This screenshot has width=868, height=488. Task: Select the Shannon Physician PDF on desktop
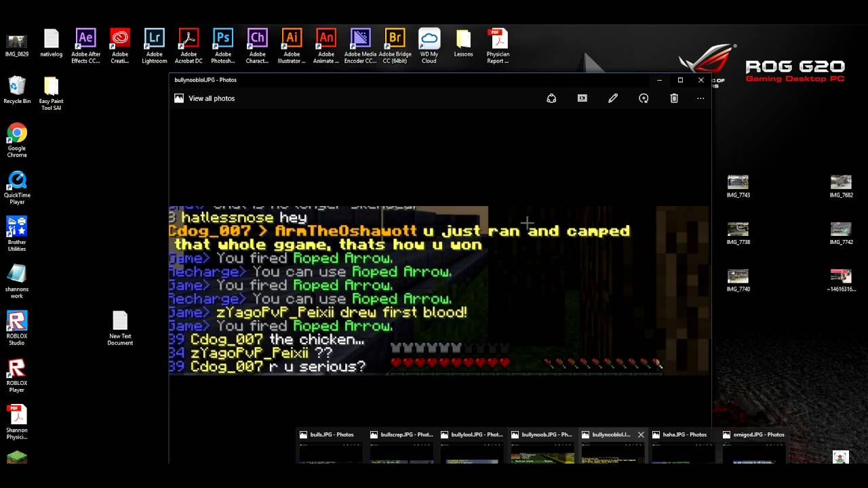click(17, 422)
